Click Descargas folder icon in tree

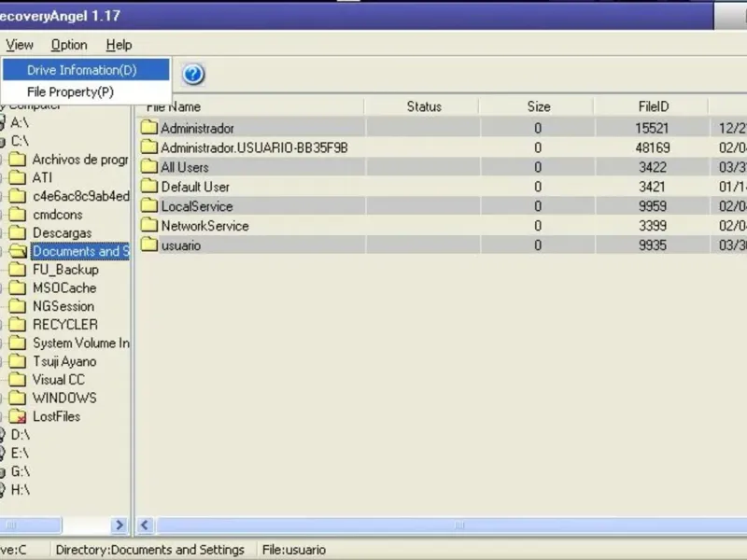18,232
